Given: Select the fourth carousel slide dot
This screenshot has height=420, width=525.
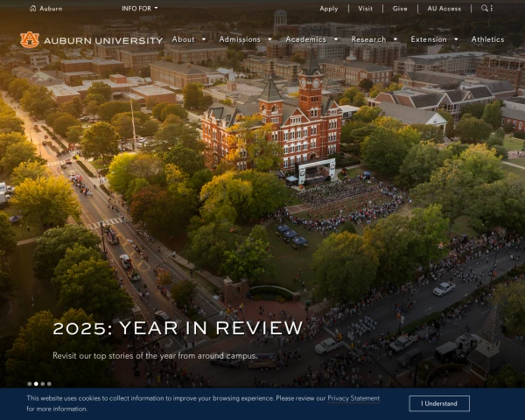Looking at the screenshot, I should coord(49,383).
